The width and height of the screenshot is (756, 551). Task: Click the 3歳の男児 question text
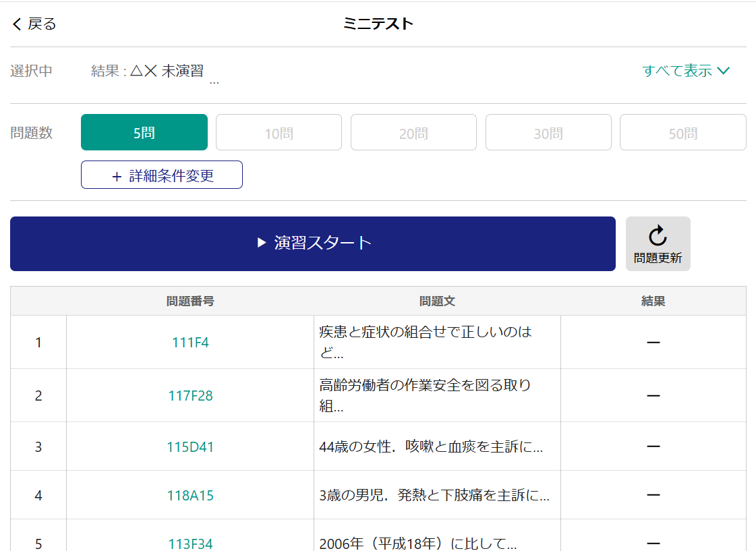(x=434, y=496)
